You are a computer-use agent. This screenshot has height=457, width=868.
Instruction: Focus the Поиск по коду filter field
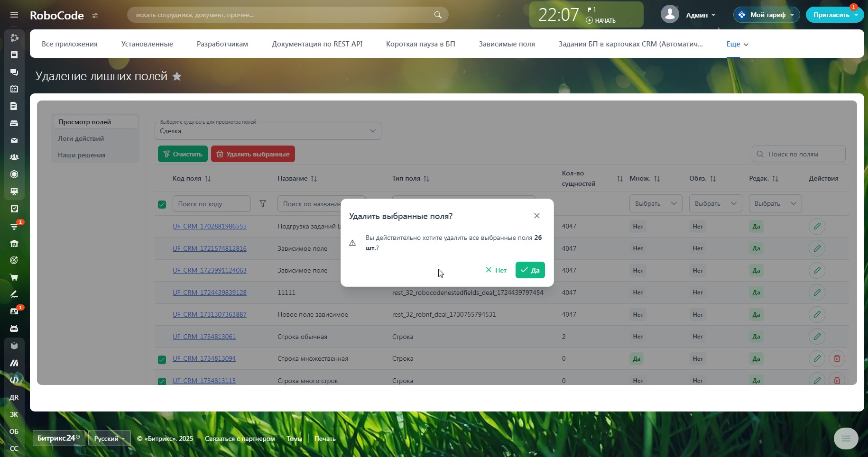[x=212, y=203]
